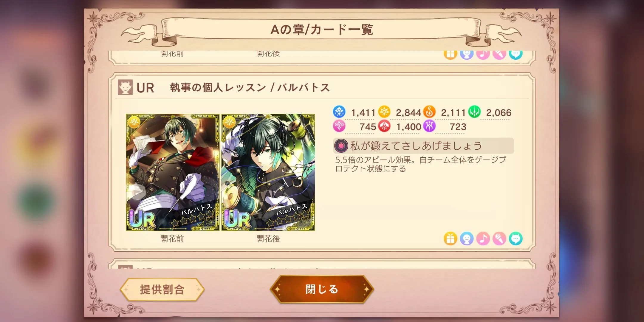Screen dimensions: 644x322
Task: Click the 閉じる button
Action: (322, 289)
